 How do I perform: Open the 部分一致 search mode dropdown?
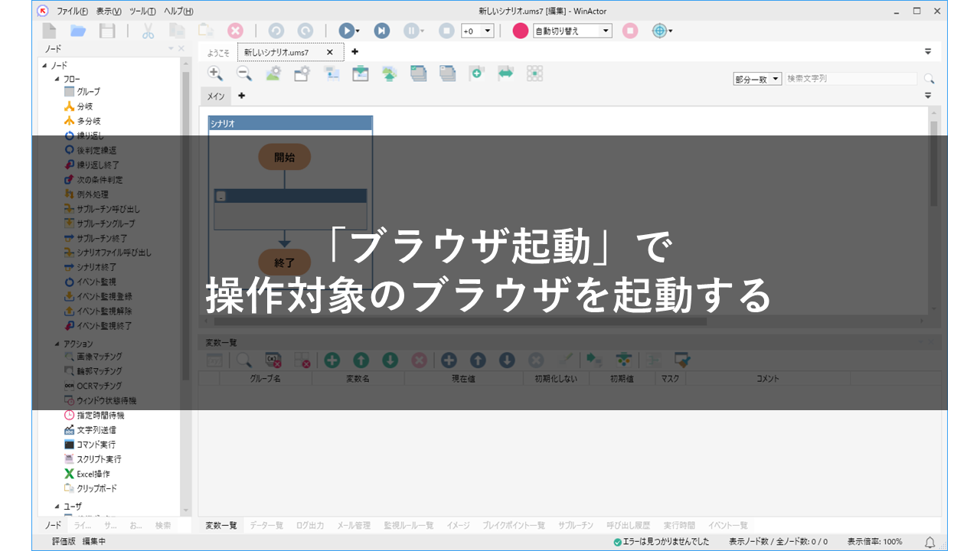pos(776,79)
